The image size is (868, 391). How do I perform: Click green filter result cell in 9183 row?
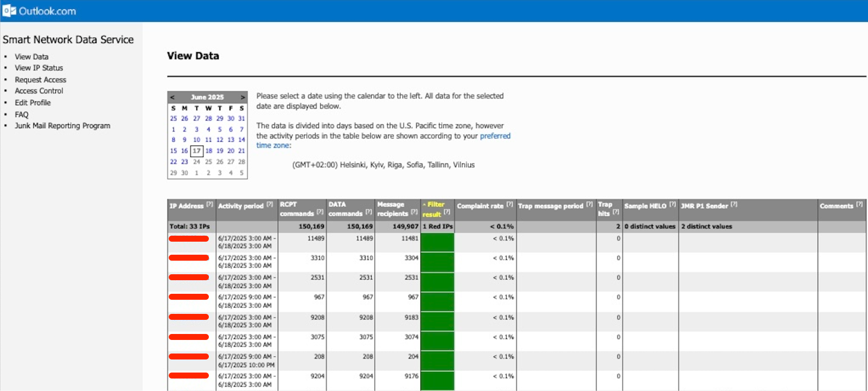(437, 322)
